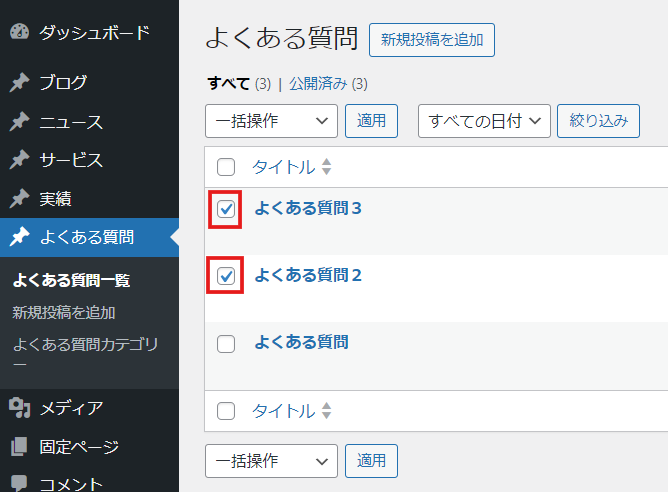Open the bottom 一括操作 dropdown

(x=271, y=461)
